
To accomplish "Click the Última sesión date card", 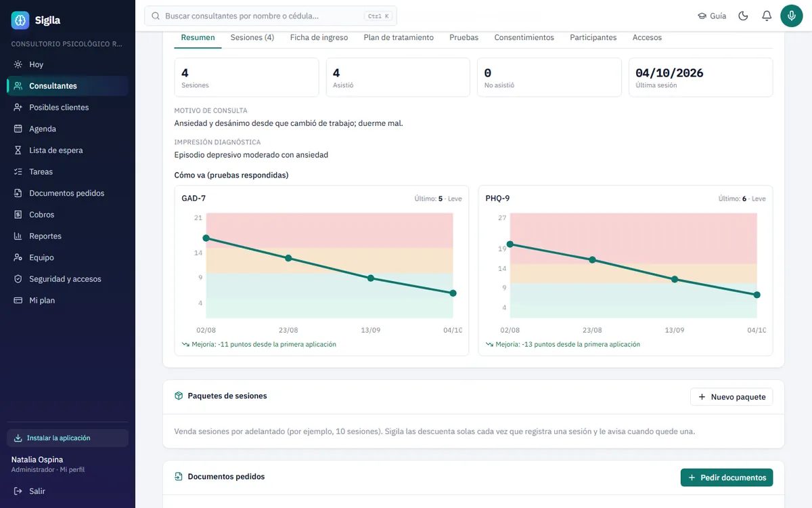I will tap(701, 77).
